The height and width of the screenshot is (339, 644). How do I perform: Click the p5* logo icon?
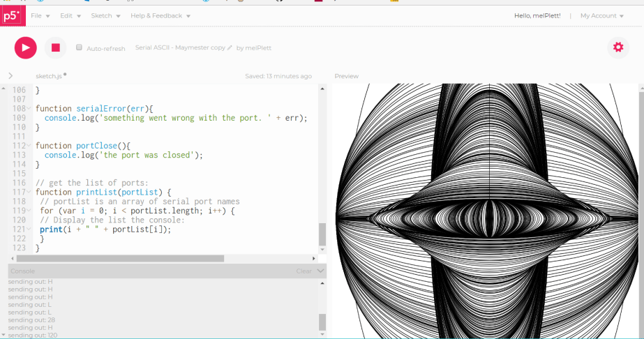[x=11, y=16]
